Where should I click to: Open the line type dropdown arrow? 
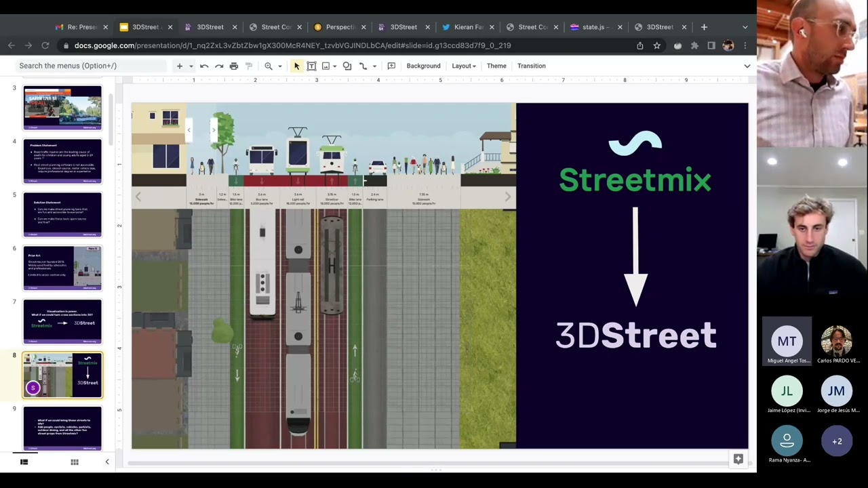point(374,66)
